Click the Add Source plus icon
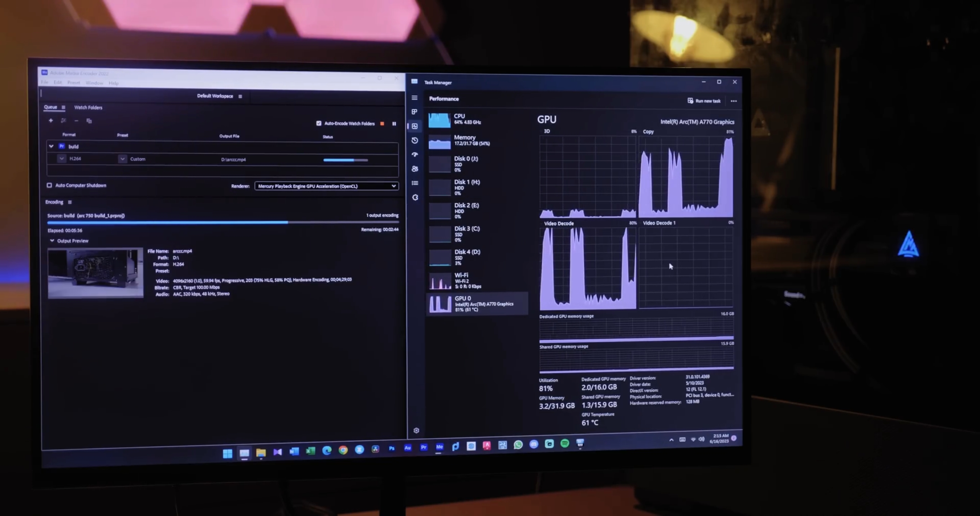The image size is (980, 516). tap(51, 120)
